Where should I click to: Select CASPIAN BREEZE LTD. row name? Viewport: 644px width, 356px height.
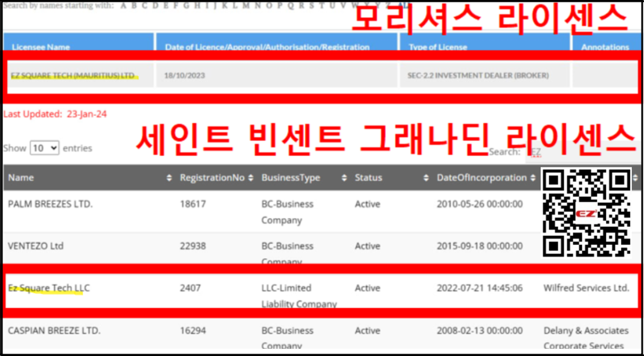[x=54, y=331]
